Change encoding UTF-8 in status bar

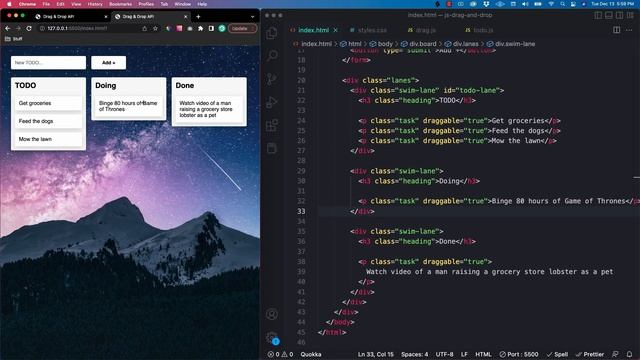pyautogui.click(x=444, y=354)
